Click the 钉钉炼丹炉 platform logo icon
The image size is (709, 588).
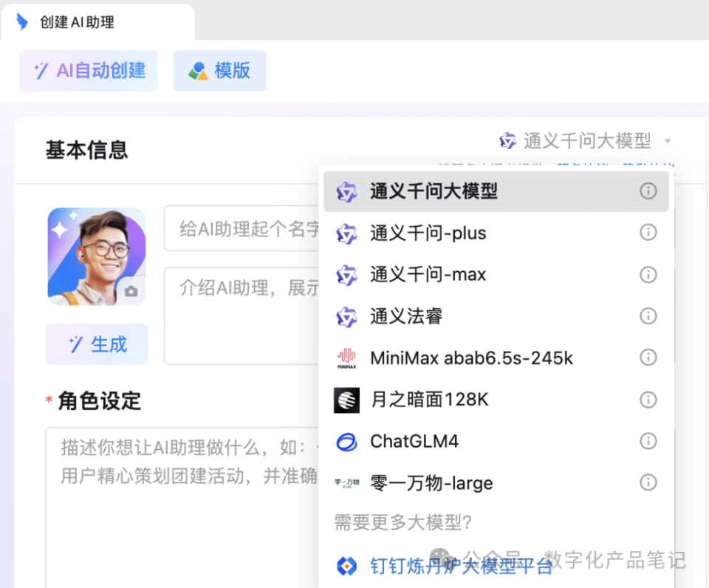click(x=347, y=566)
